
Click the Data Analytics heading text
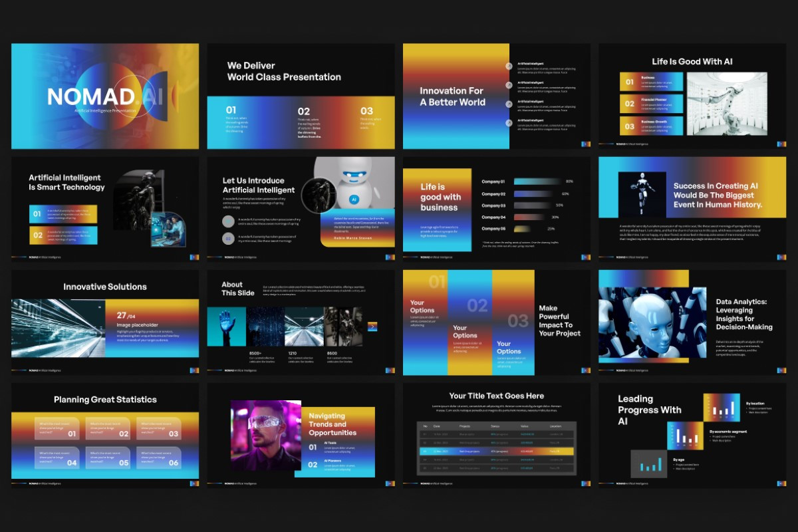[744, 315]
